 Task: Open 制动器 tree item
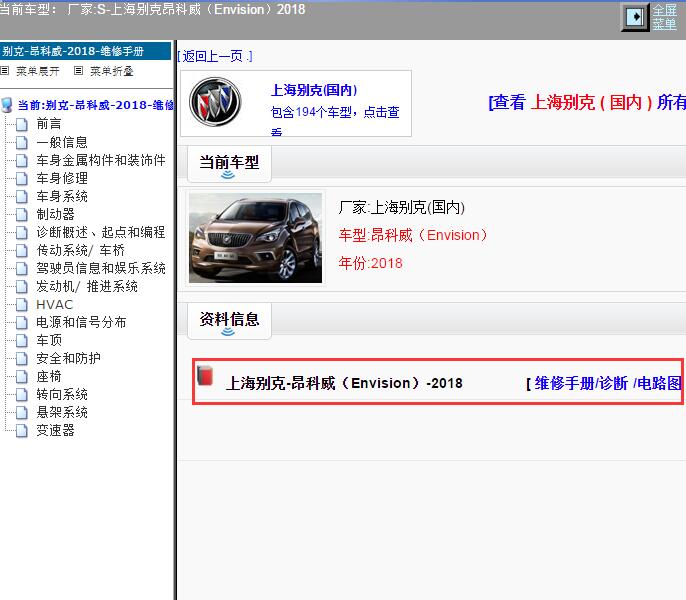(56, 214)
